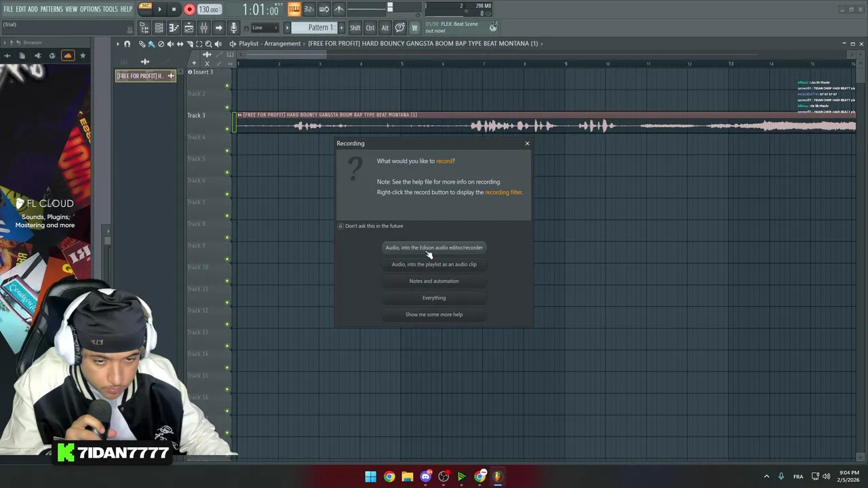Open the Line snap dropdown
Screen dimensions: 868x488
(264, 28)
